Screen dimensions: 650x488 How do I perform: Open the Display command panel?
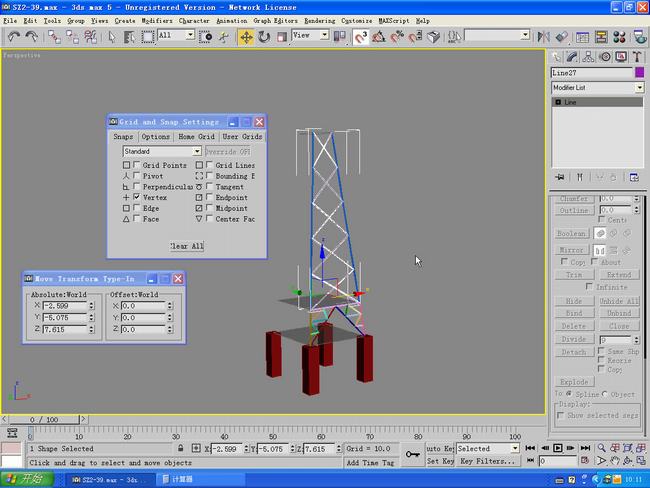coord(621,57)
